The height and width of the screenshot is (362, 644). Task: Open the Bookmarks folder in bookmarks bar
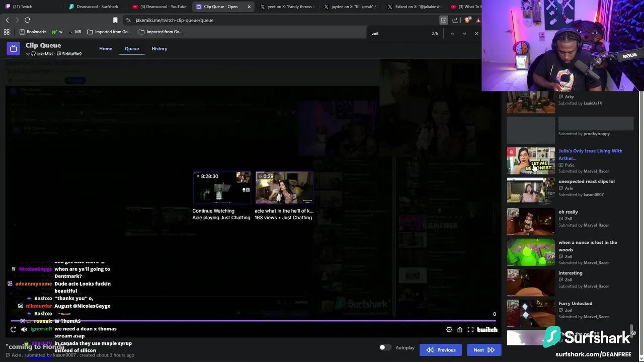click(33, 32)
